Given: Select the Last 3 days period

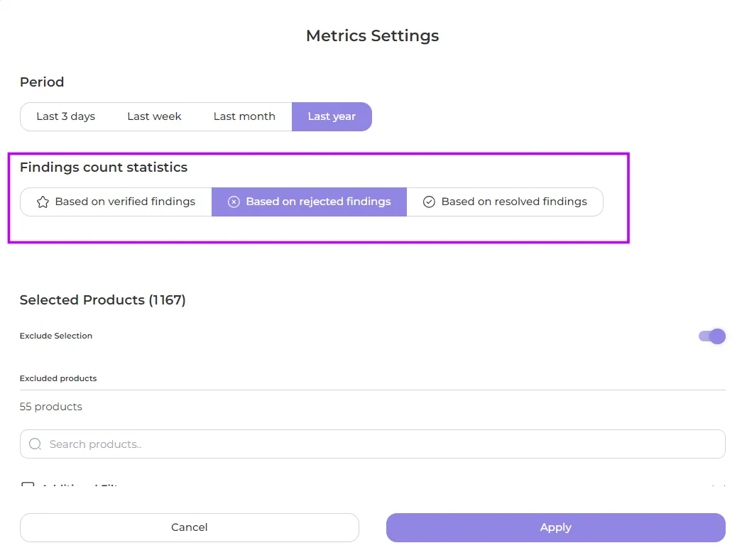Looking at the screenshot, I should (x=65, y=117).
